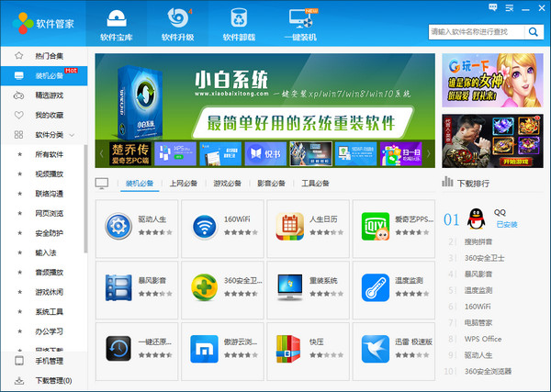The width and height of the screenshot is (551, 392).
Task: Go to previous banner thumbnails arrow
Action: [x=101, y=153]
